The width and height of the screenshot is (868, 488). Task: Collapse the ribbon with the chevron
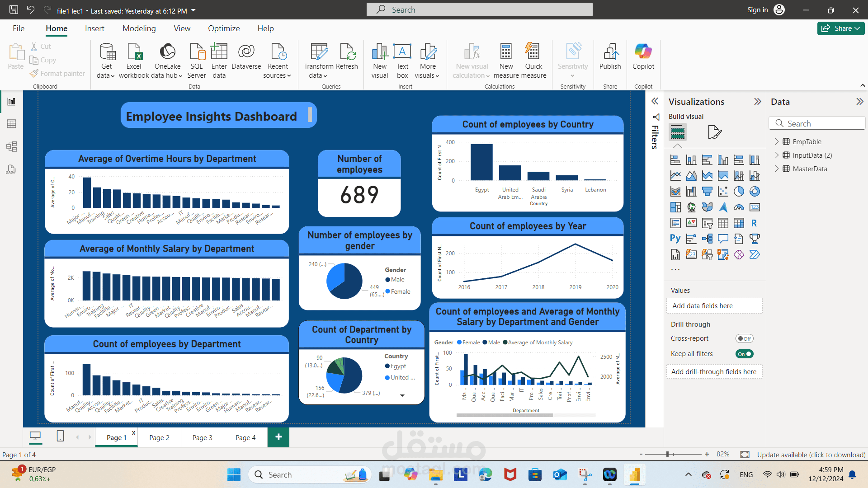click(863, 85)
